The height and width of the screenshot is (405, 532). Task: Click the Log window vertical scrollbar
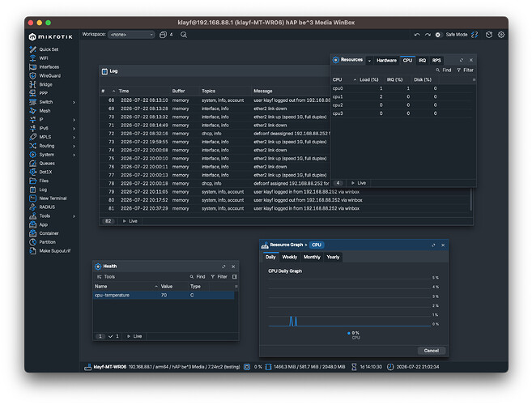[x=471, y=199]
